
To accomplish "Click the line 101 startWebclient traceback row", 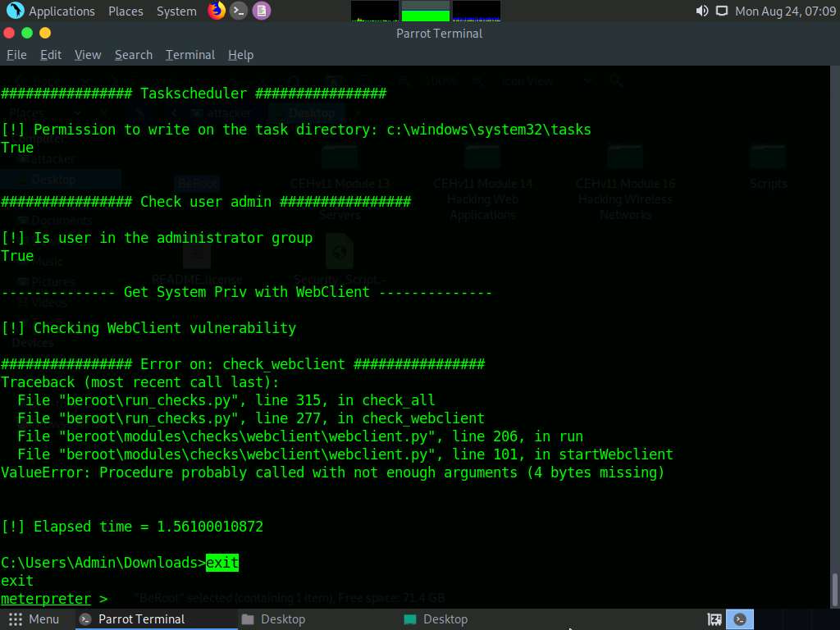I will (x=345, y=454).
